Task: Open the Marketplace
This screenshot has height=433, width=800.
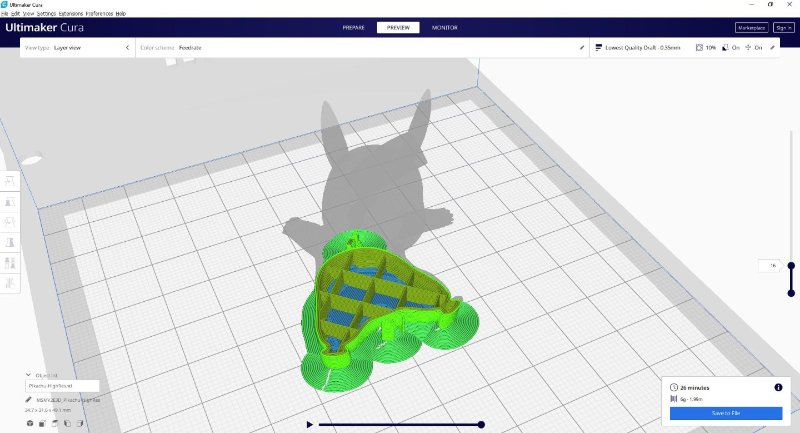Action: point(752,28)
